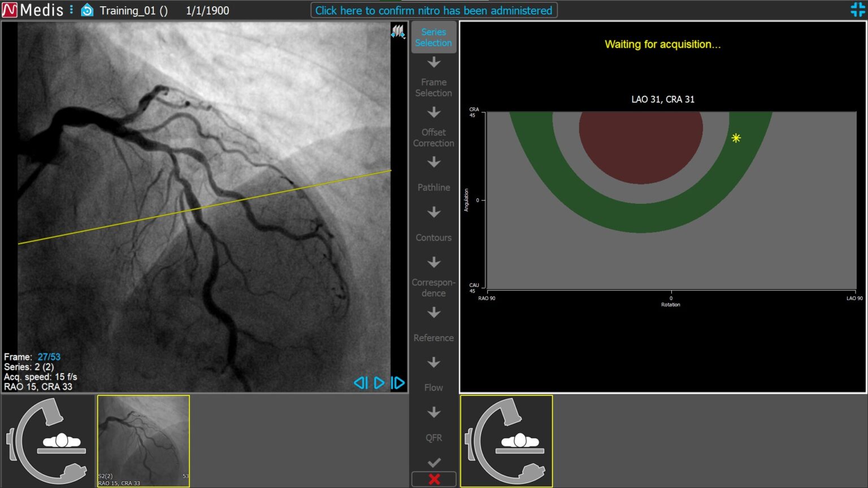Select the Pathline workflow step
Screen dimensions: 868x488
point(433,188)
